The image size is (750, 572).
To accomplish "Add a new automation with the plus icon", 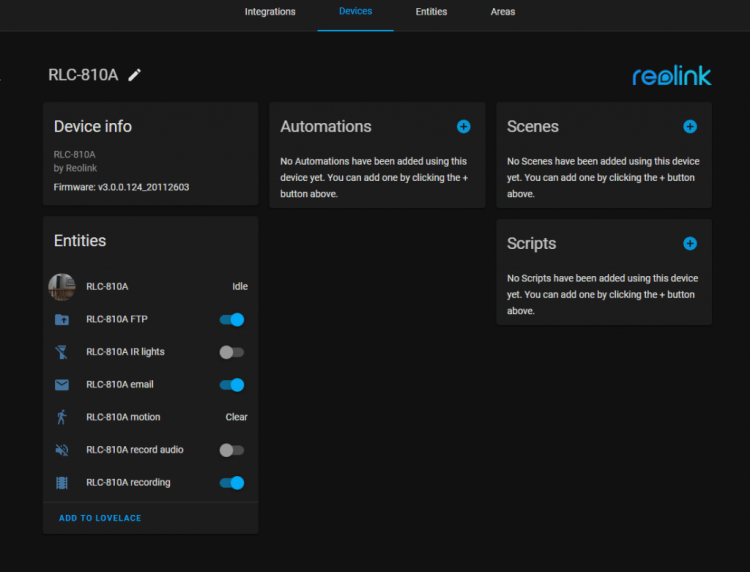I will point(463,126).
